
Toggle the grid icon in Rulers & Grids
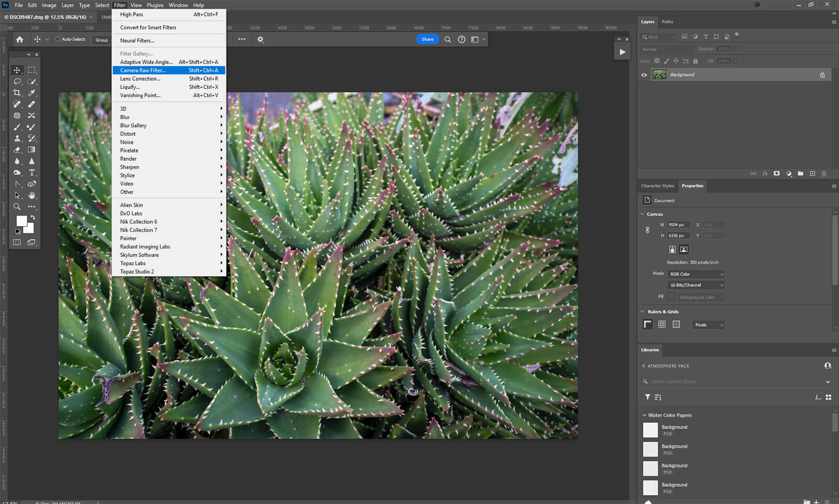[x=662, y=325]
